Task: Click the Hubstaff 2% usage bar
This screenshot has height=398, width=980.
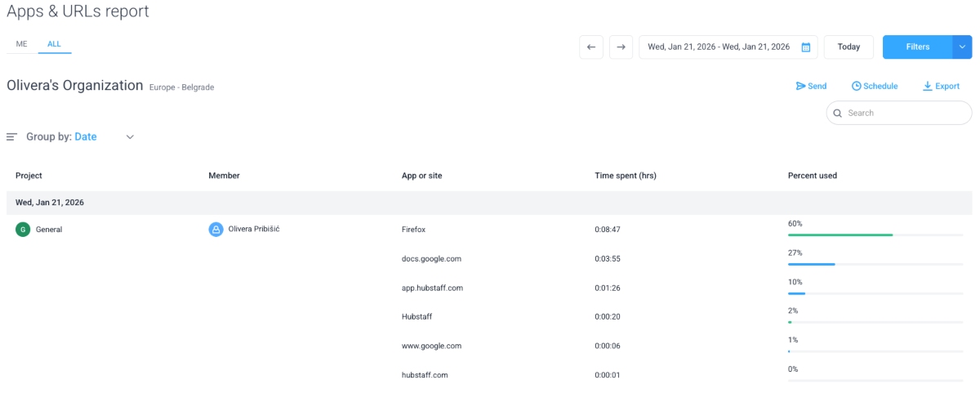Action: [875, 322]
